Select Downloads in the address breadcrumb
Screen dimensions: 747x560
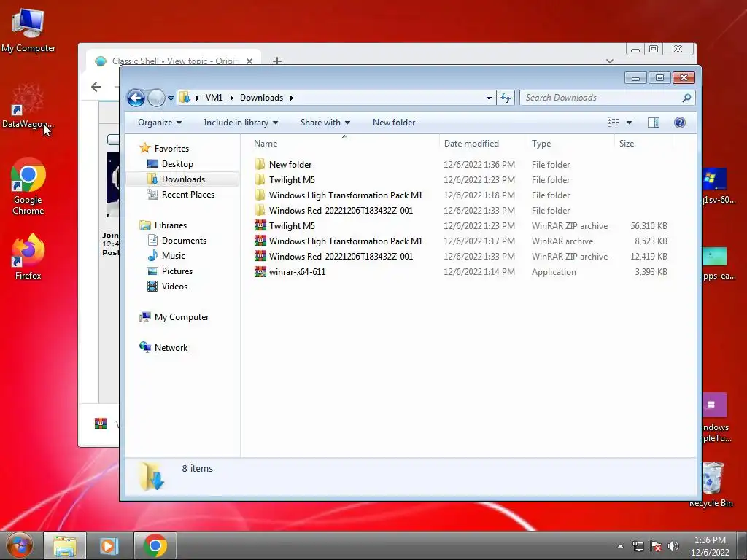pyautogui.click(x=262, y=98)
